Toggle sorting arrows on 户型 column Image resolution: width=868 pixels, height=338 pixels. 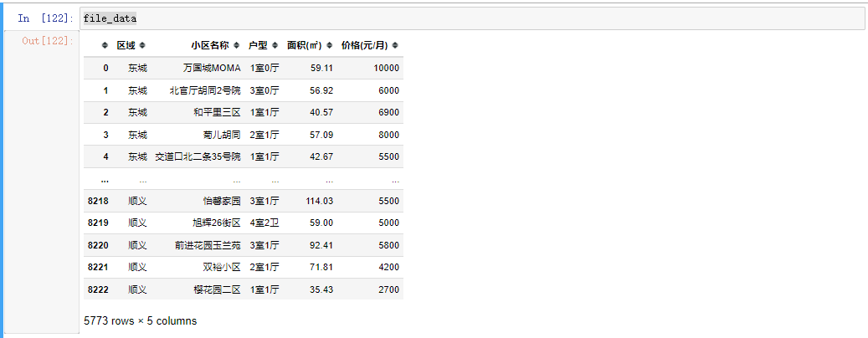tap(275, 45)
